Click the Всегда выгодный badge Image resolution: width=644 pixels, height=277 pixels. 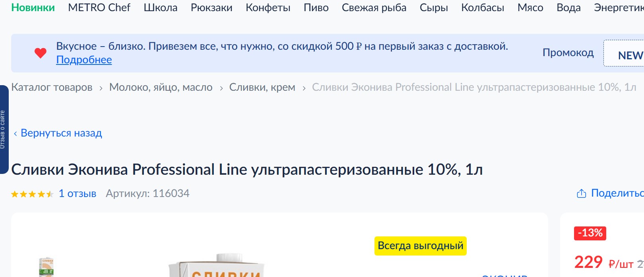tap(421, 246)
